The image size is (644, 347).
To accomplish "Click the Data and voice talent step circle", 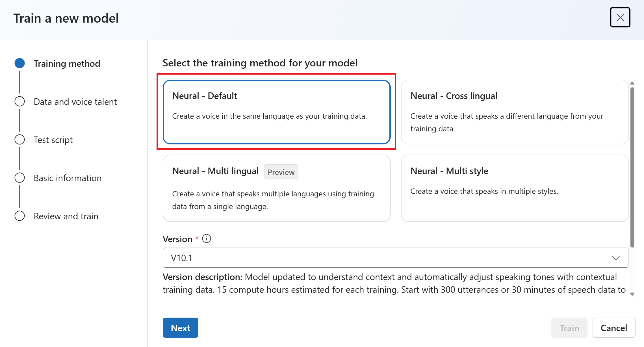I will click(20, 101).
